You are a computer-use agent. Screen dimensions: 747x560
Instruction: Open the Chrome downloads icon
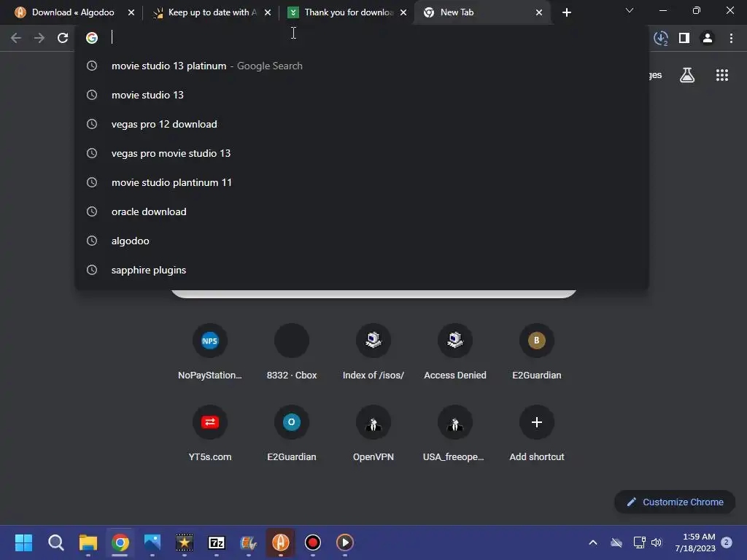(661, 38)
